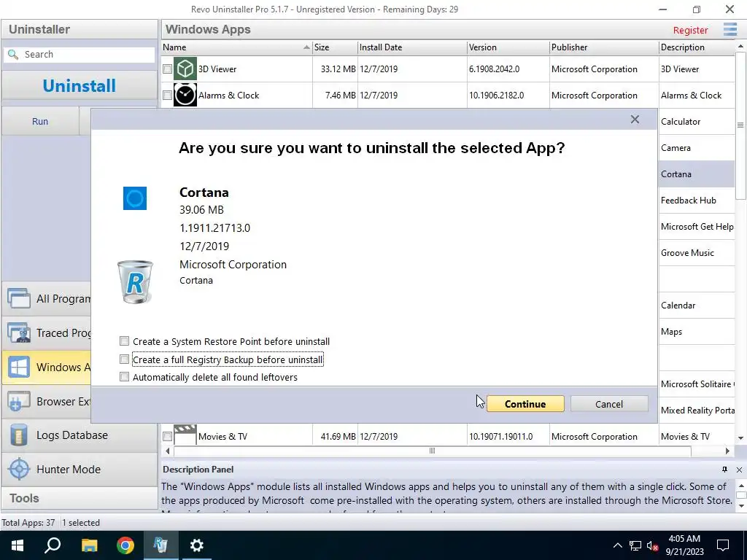Select the Cortana description cell

pyautogui.click(x=697, y=174)
